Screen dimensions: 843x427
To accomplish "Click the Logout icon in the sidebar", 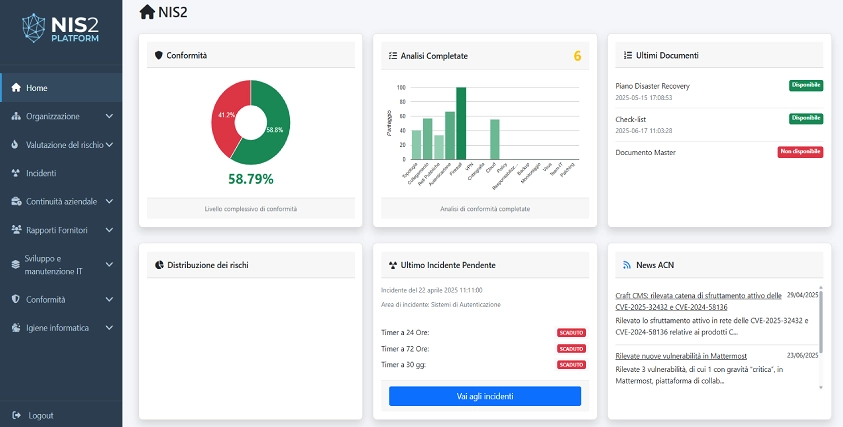I will pos(16,415).
